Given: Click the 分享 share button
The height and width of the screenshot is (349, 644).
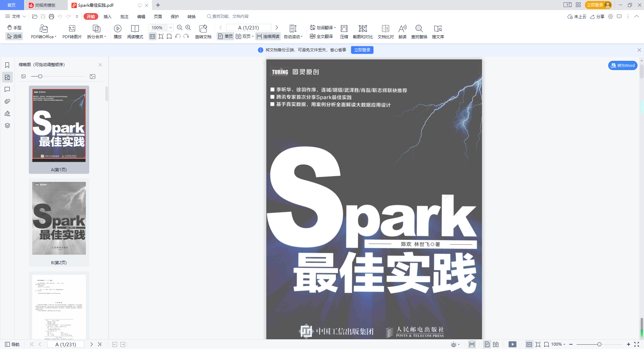Looking at the screenshot, I should tap(597, 16).
